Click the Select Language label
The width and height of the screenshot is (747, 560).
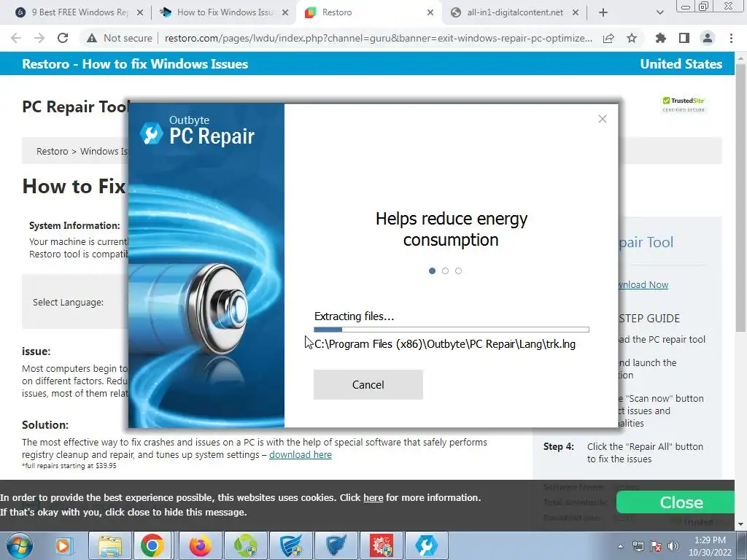click(x=68, y=303)
